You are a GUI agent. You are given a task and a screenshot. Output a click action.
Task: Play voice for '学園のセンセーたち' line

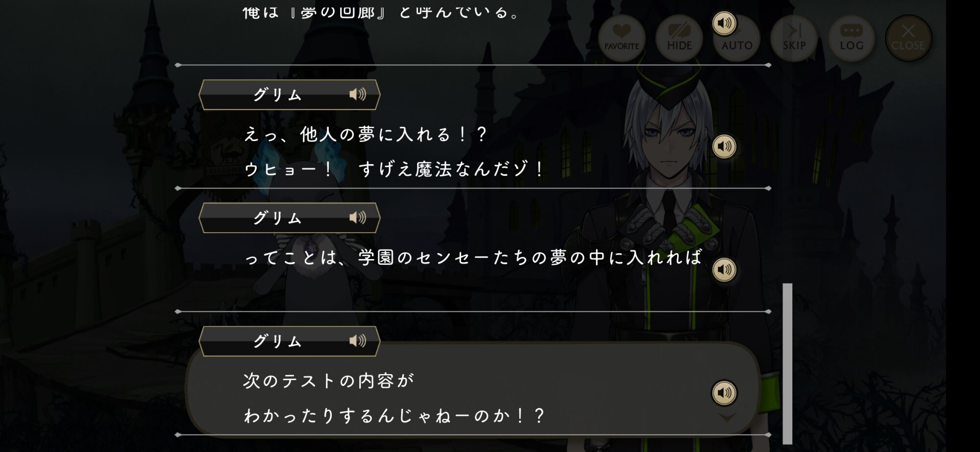tap(724, 269)
